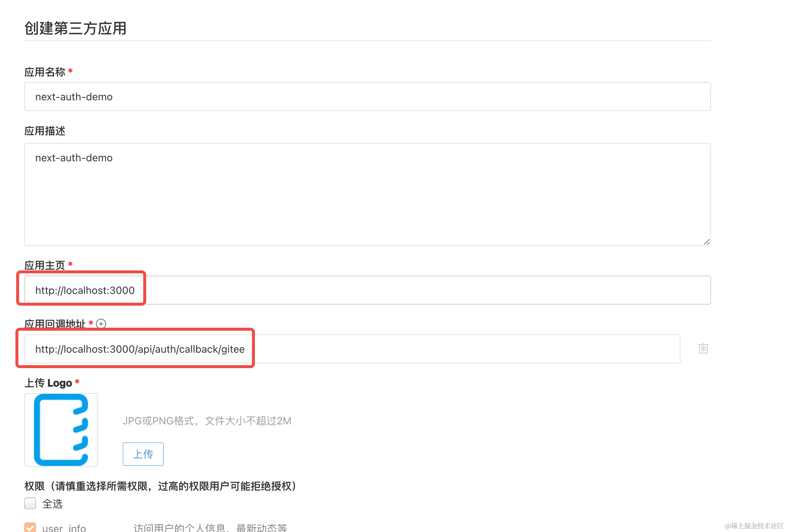Uncheck the user_info permission checkbox
Screen dimensions: 786x532
(30, 527)
